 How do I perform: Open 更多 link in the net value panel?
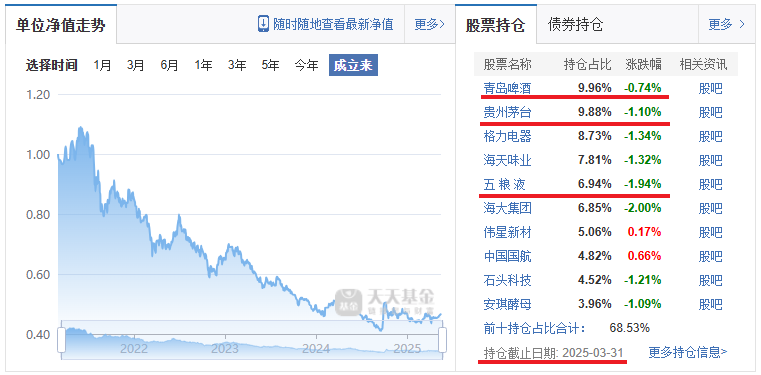pos(430,24)
